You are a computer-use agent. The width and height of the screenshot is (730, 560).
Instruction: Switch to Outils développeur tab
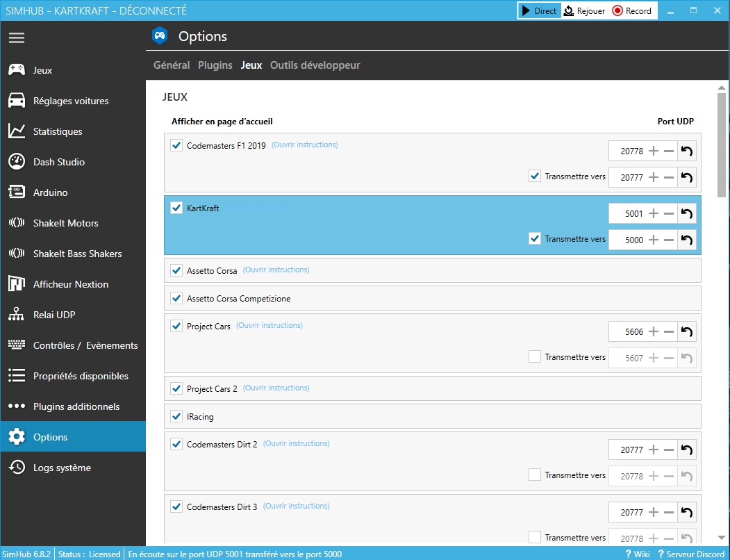[x=315, y=65]
